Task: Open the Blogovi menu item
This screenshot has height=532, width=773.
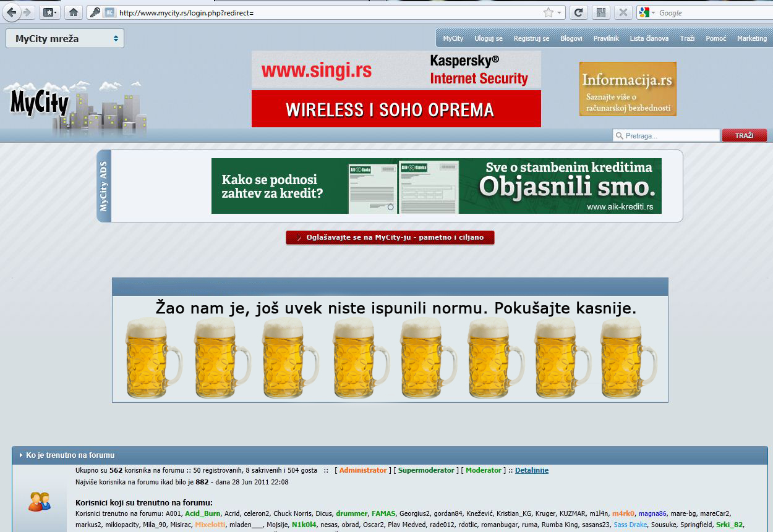Action: 571,38
